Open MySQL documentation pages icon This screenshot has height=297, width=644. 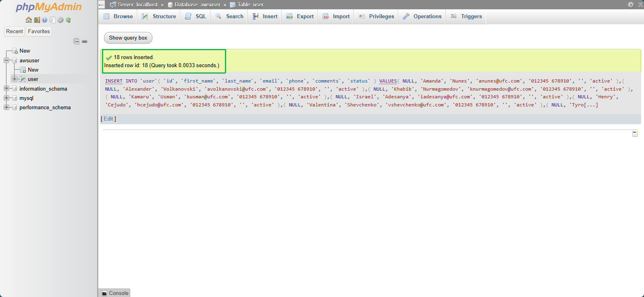[52, 20]
